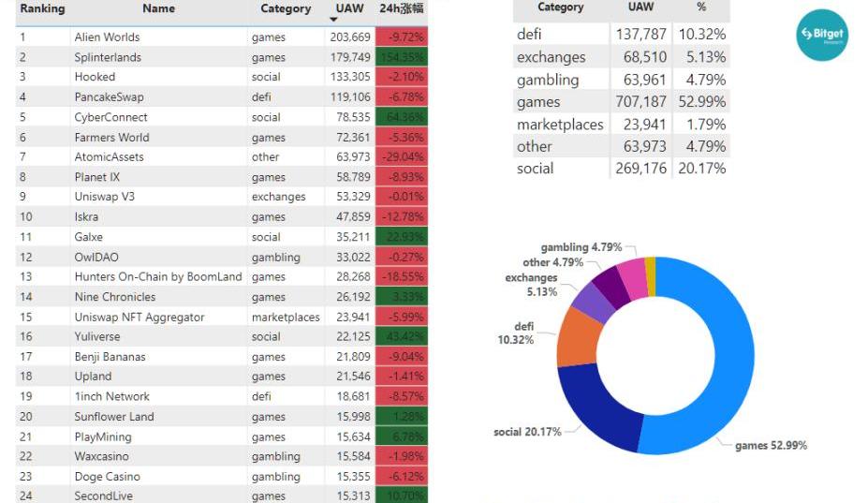Select the Iskra row name
This screenshot has width=868, height=503.
pyautogui.click(x=86, y=216)
